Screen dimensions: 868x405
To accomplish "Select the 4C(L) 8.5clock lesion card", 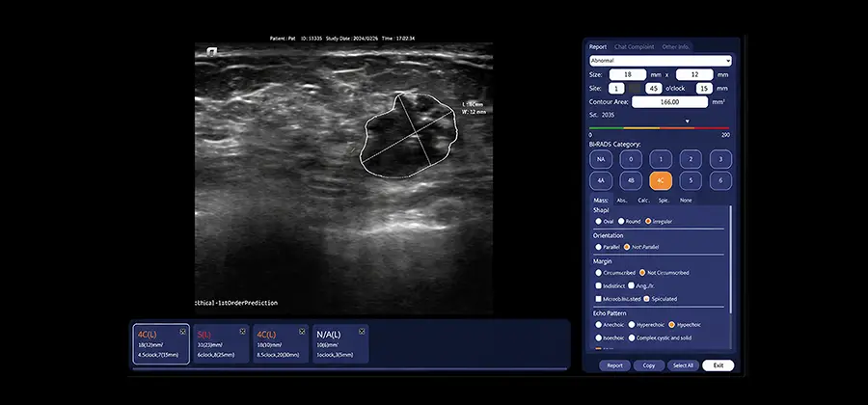I will [281, 343].
